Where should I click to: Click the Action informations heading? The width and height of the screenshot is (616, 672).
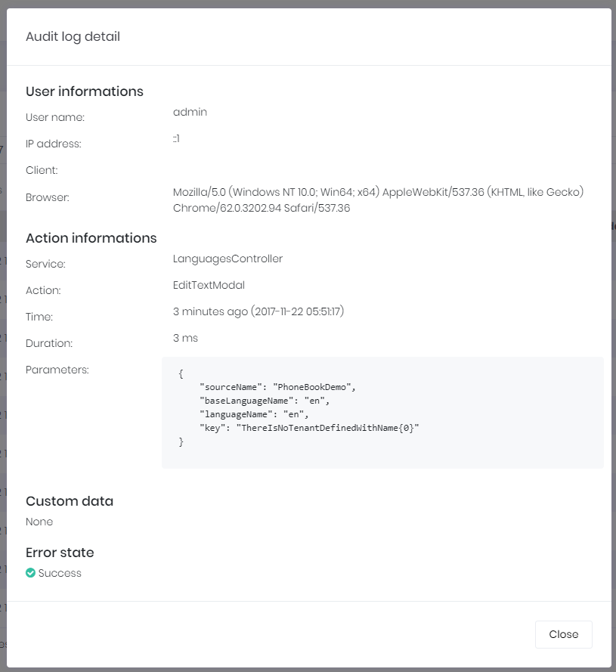tap(91, 237)
